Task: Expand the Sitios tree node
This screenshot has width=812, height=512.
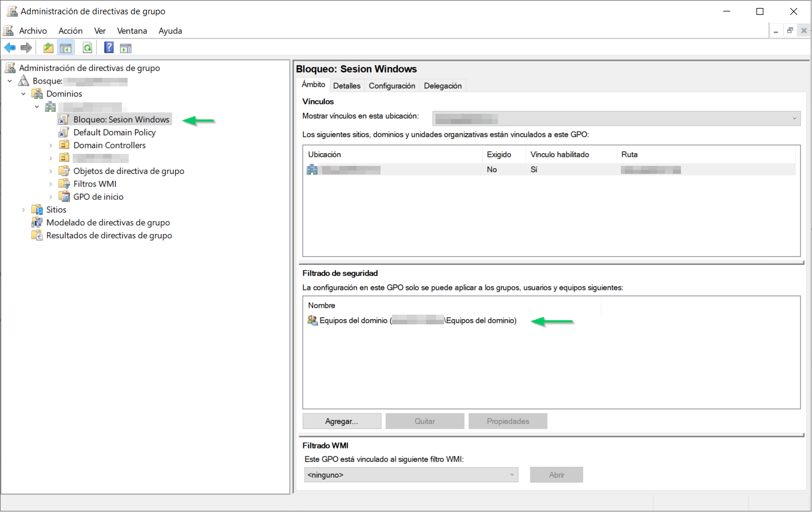Action: [23, 210]
